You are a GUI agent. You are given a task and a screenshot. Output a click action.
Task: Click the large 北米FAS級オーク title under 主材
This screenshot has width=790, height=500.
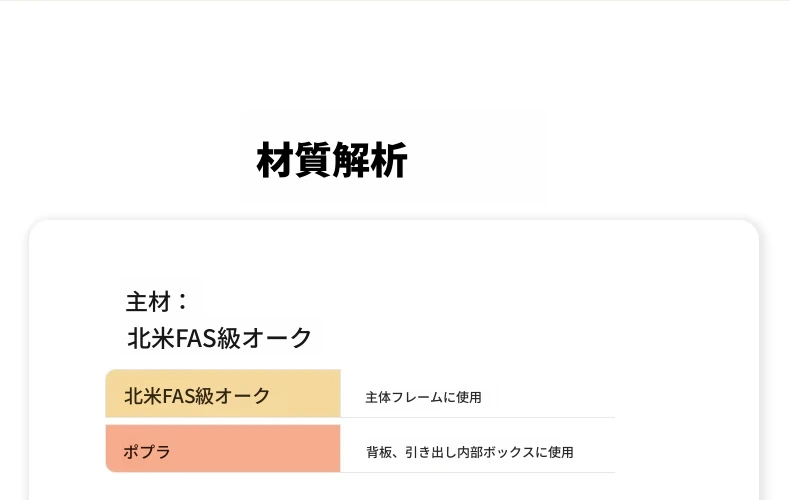click(x=220, y=337)
